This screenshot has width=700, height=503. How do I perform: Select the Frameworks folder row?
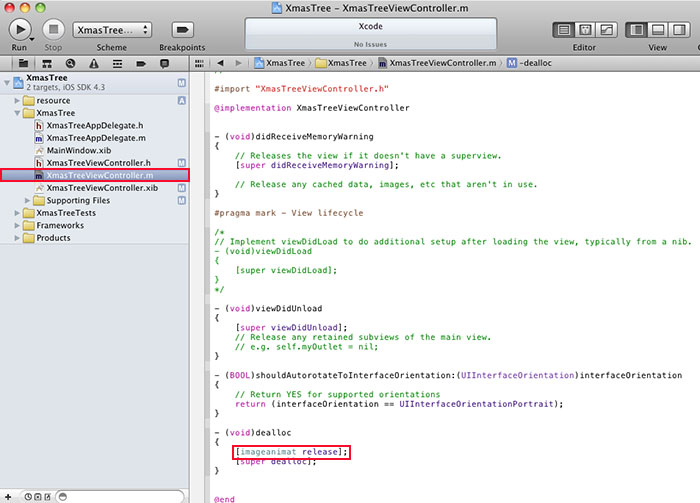click(x=95, y=225)
